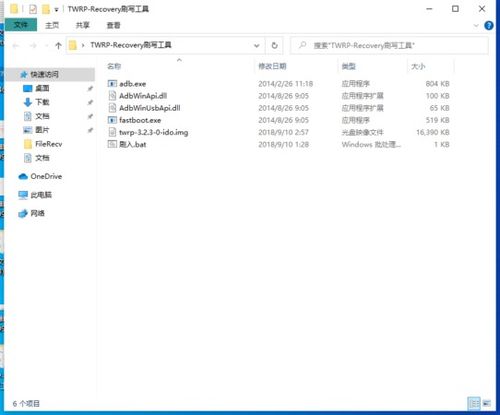This screenshot has width=500, height=415.
Task: Open the 文件 (File) menu tab
Action: coord(21,25)
